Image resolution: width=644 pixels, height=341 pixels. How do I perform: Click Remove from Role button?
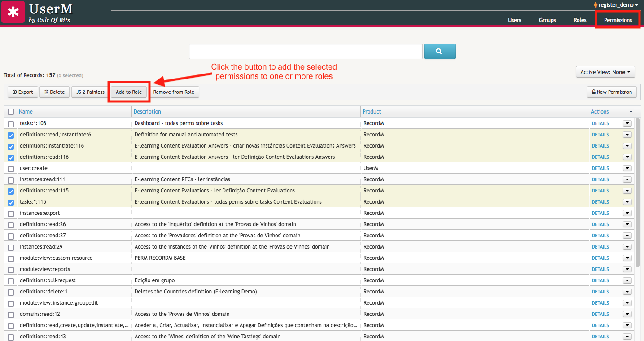click(x=174, y=92)
